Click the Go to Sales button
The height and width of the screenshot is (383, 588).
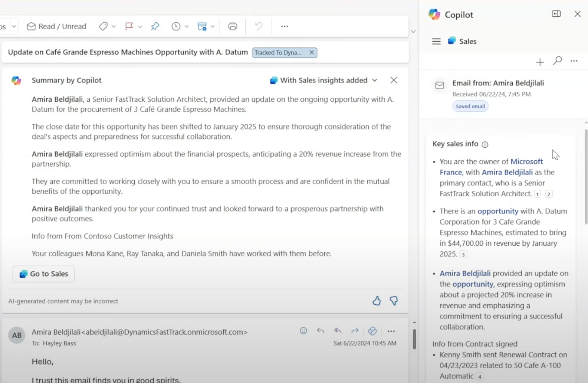click(x=44, y=274)
